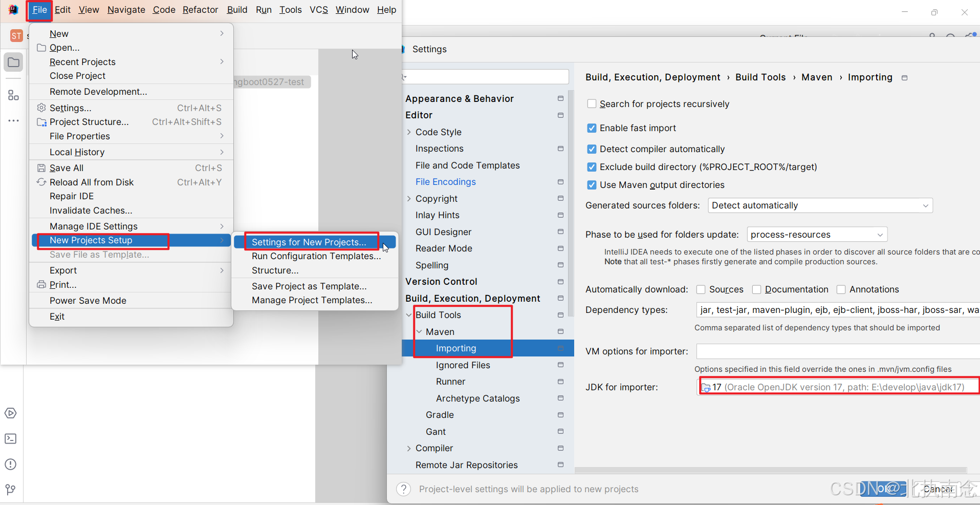Click project-level icon next to Gradle
Viewport: 980px width, 505px height.
[560, 415]
